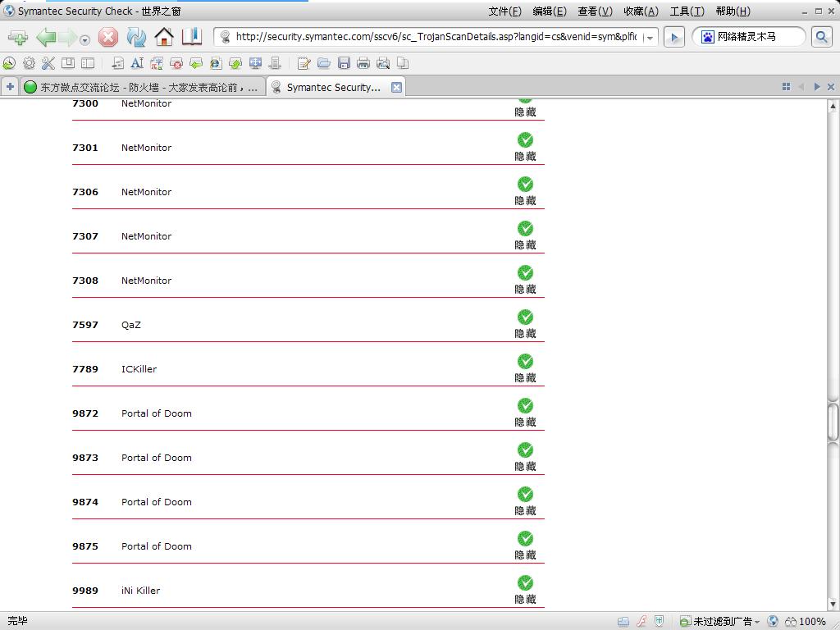Viewport: 840px width, 630px height.
Task: Open the 收藏(A) menu
Action: 641,11
